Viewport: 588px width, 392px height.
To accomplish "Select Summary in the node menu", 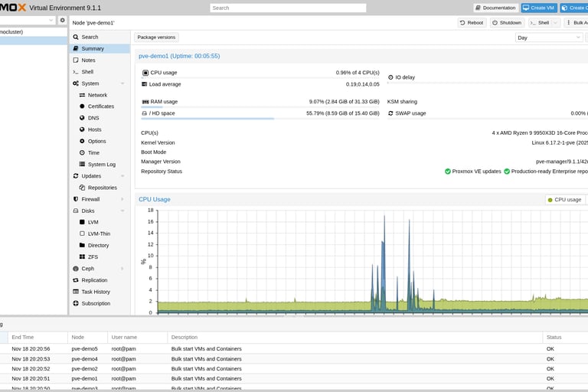I will [100, 48].
